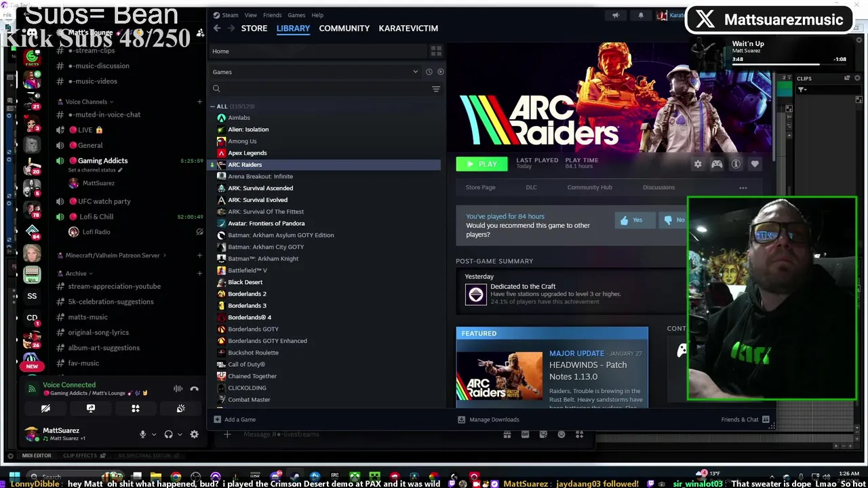Screen dimensions: 868x488
Task: Open the matts-music channel in Discord
Action: point(87,317)
